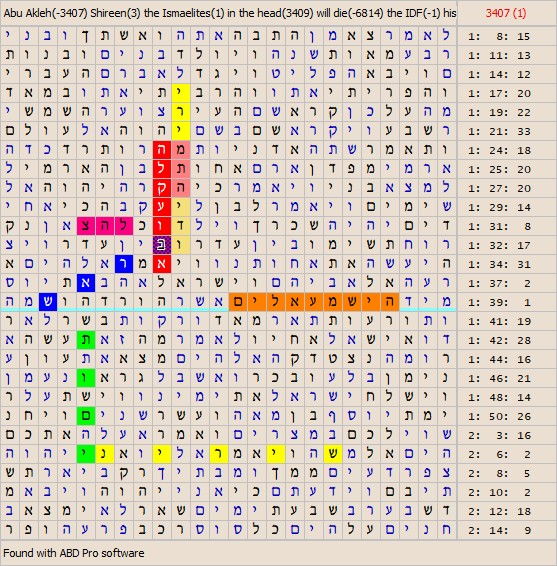Image resolution: width=557 pixels, height=566 pixels.
Task: Click tan highlighted ד cell in row 1:31:8
Action: pyautogui.click(x=181, y=226)
